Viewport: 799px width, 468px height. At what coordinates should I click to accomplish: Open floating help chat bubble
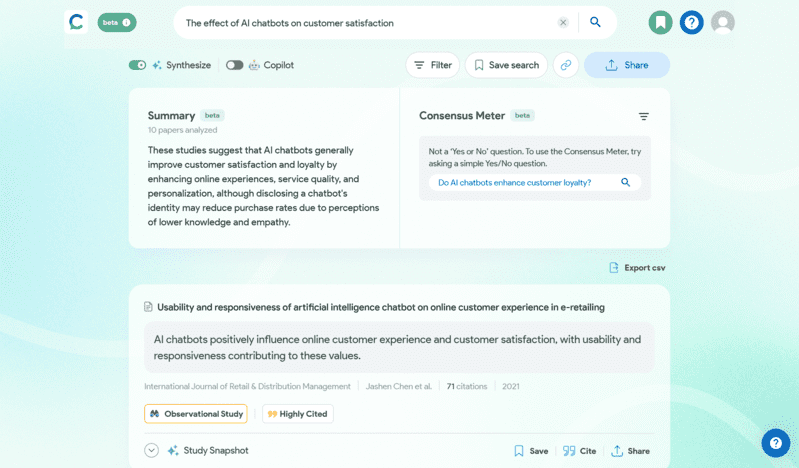[775, 443]
